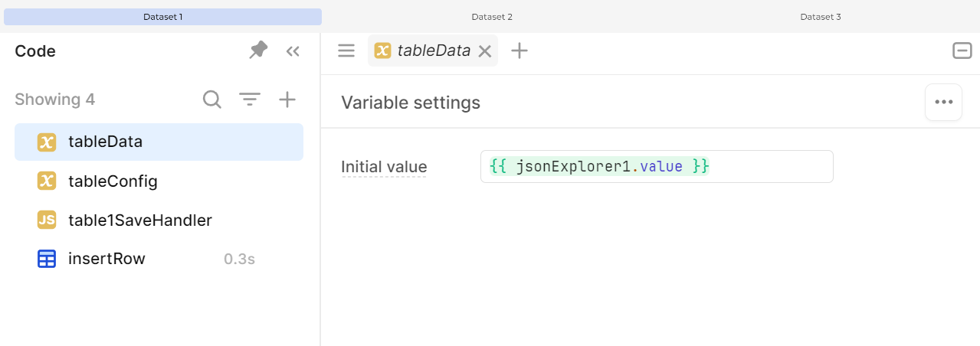Viewport: 980px width, 346px height.
Task: Open filter options for code items
Action: pos(250,100)
